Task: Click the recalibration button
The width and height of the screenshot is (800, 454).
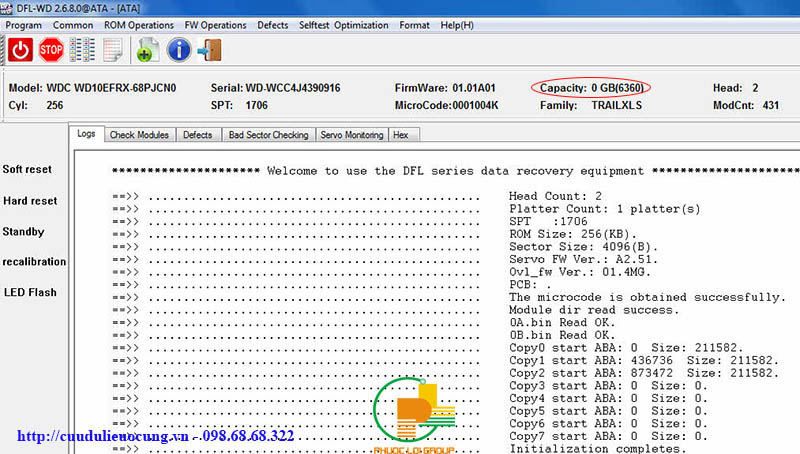Action: pyautogui.click(x=34, y=261)
